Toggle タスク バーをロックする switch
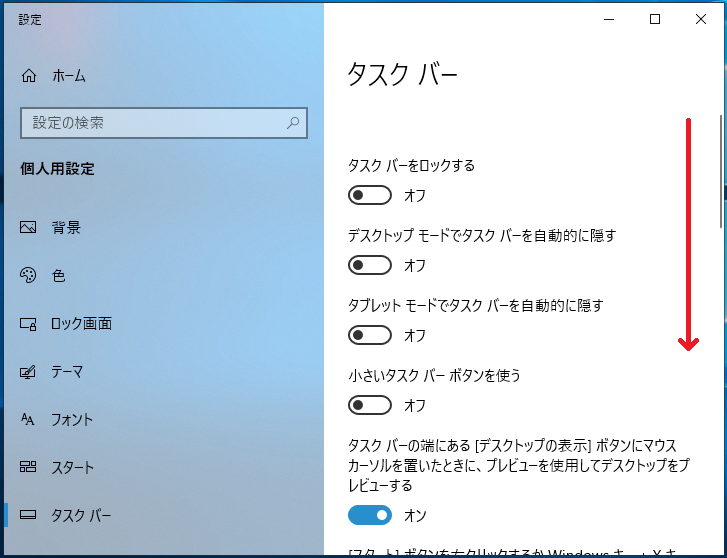Image resolution: width=727 pixels, height=558 pixels. coord(370,195)
